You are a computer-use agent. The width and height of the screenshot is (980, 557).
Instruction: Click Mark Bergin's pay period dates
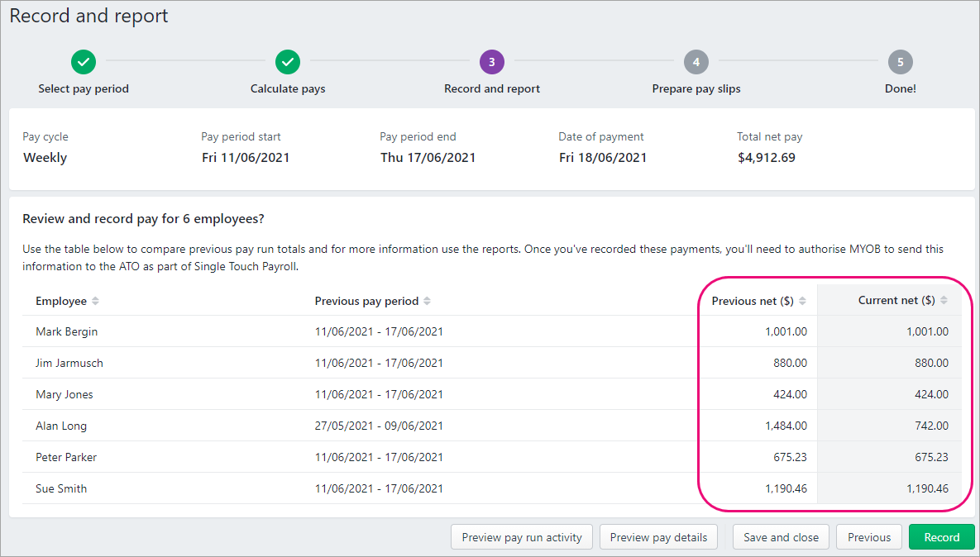(379, 331)
